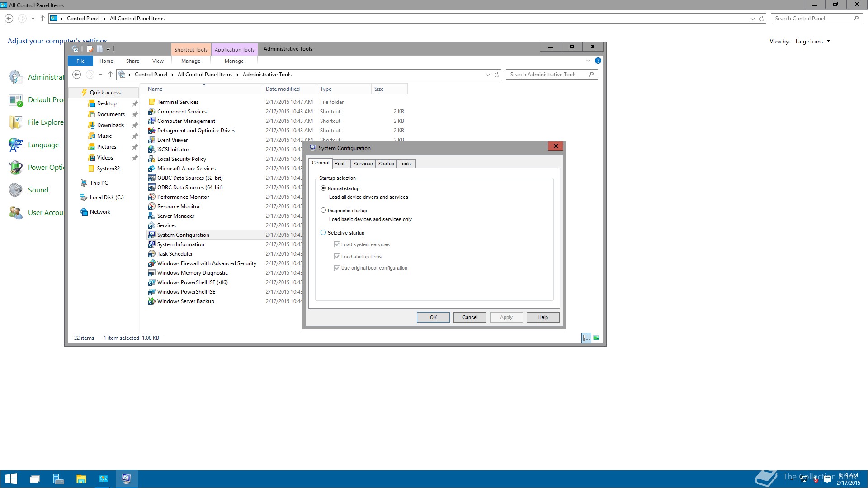Select Resource Monitor icon
868x488 pixels.
coord(152,206)
